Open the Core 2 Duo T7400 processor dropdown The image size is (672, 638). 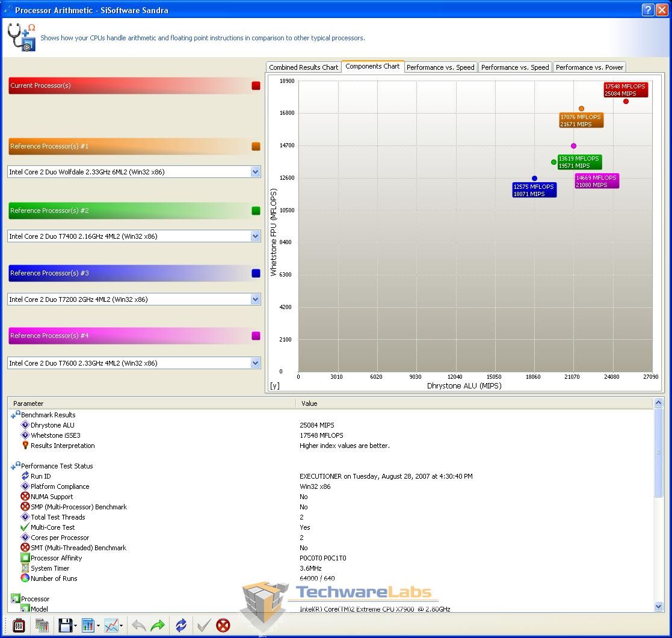tap(255, 236)
